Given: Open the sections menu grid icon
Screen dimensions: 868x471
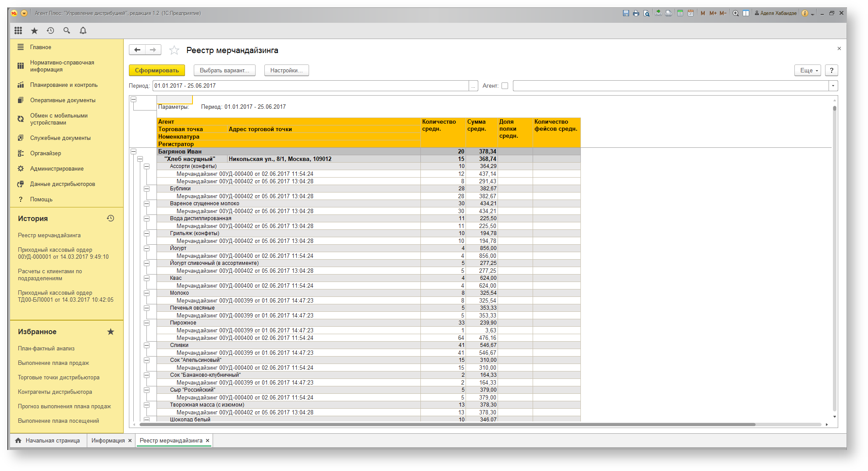Looking at the screenshot, I should tap(18, 30).
